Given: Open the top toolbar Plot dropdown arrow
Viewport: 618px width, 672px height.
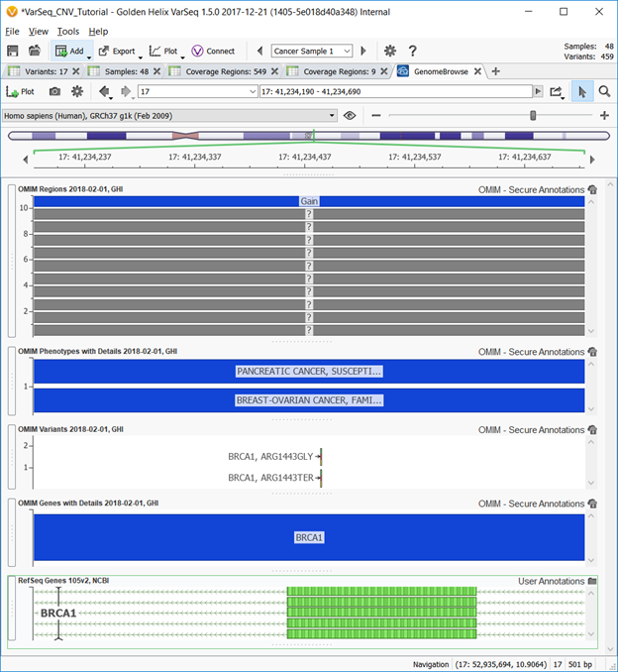Looking at the screenshot, I should click(182, 57).
